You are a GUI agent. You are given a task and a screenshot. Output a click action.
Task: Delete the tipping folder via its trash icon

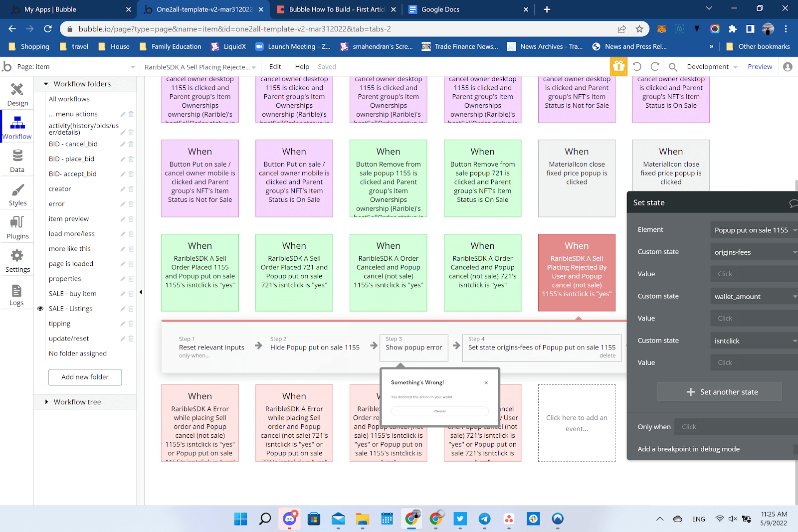pyautogui.click(x=131, y=323)
